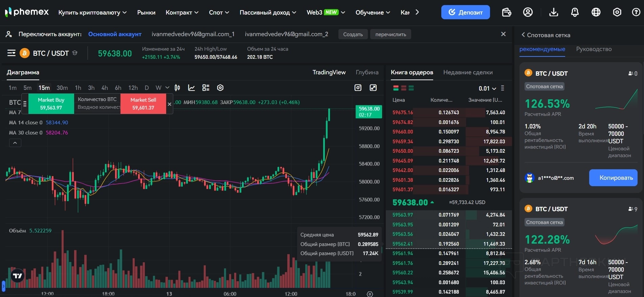Open the order book three-dot options menu

pyautogui.click(x=503, y=88)
